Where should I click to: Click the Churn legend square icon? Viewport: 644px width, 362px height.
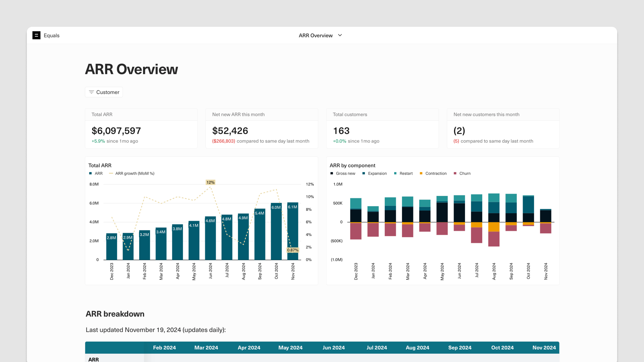[455, 173]
